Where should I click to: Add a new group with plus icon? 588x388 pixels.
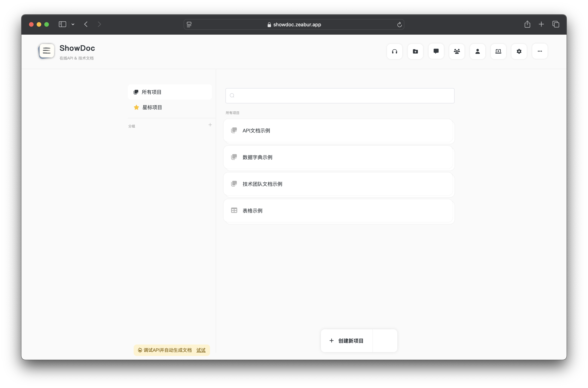pyautogui.click(x=210, y=125)
